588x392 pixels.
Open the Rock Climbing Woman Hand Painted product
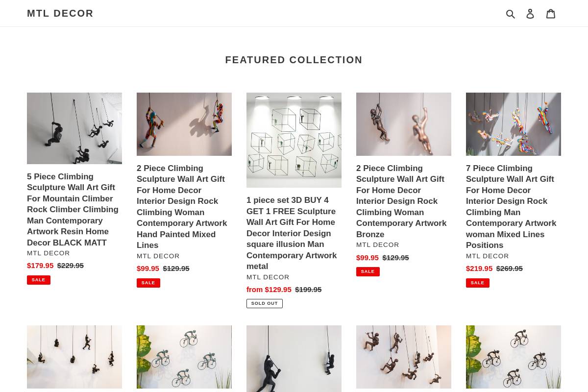coord(182,206)
